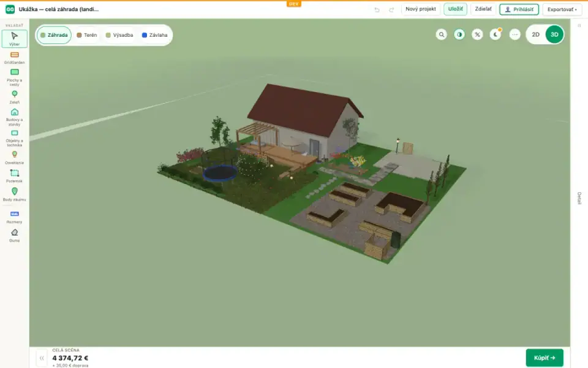Select the Záhrada layer tab
This screenshot has width=588, height=368.
(54, 35)
